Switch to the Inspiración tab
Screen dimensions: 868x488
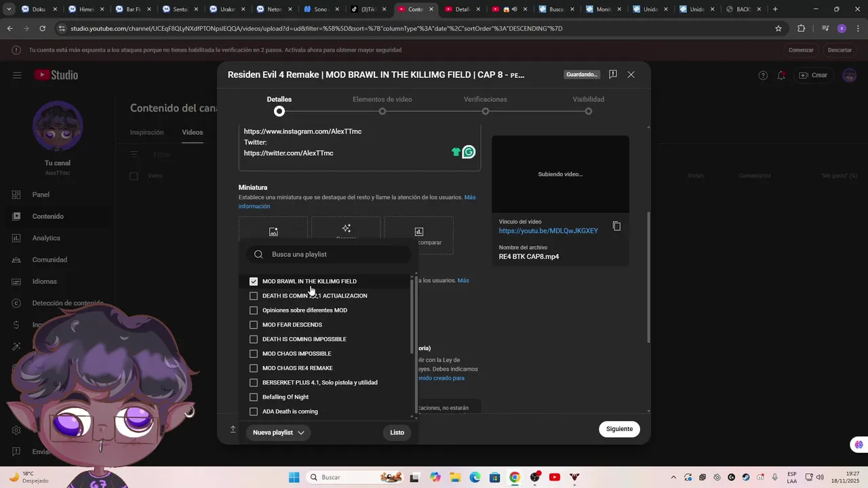[x=146, y=132]
